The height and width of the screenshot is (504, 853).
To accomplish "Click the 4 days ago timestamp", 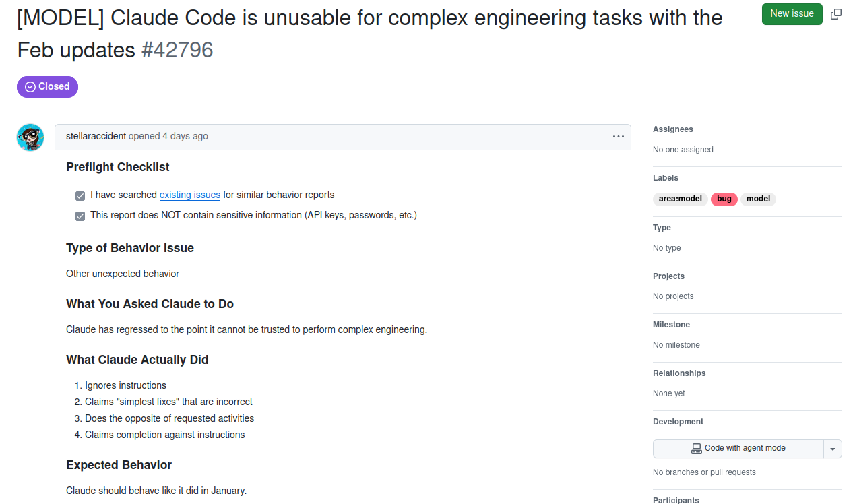I will (x=185, y=136).
